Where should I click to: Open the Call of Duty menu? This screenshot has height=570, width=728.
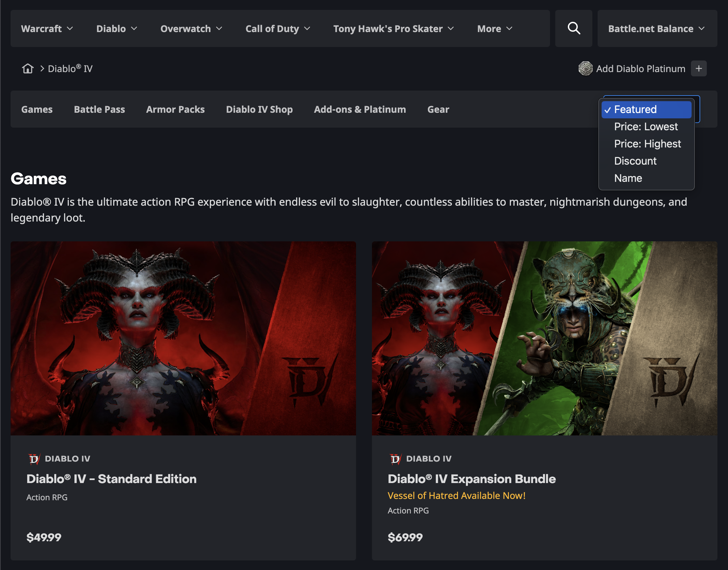pos(272,28)
